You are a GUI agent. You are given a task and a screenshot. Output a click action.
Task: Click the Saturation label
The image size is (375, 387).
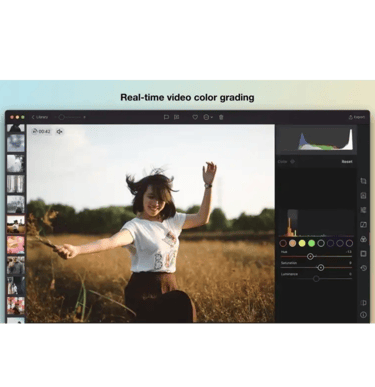pyautogui.click(x=289, y=263)
